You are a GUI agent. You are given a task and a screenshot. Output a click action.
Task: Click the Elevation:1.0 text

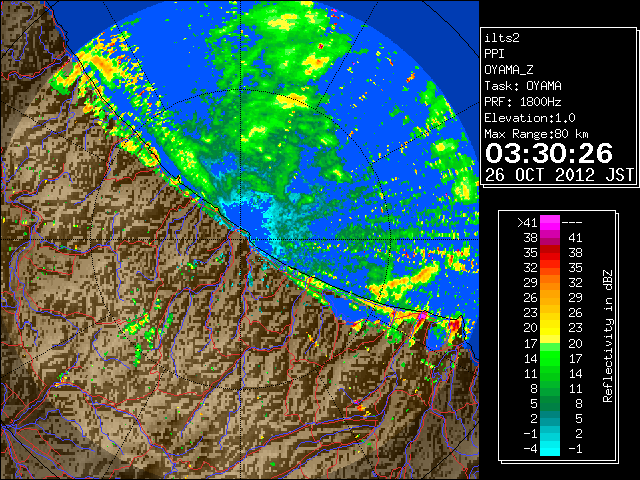530,118
